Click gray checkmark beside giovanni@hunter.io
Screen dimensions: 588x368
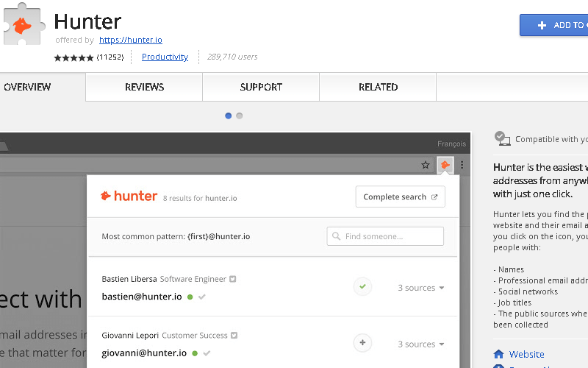point(207,353)
